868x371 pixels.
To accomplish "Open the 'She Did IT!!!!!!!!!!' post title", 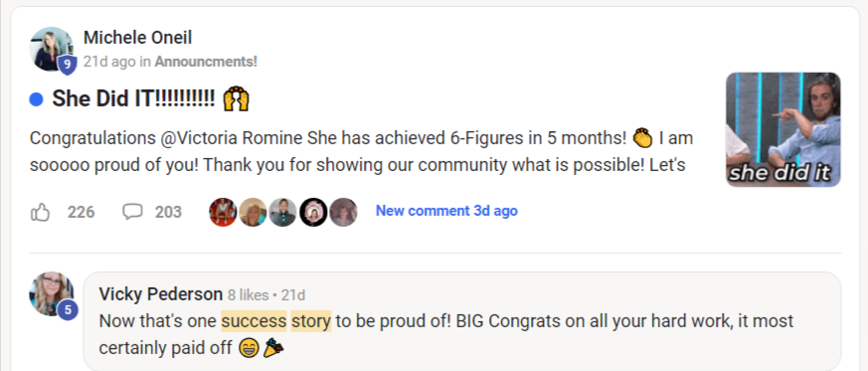I will coord(133,99).
